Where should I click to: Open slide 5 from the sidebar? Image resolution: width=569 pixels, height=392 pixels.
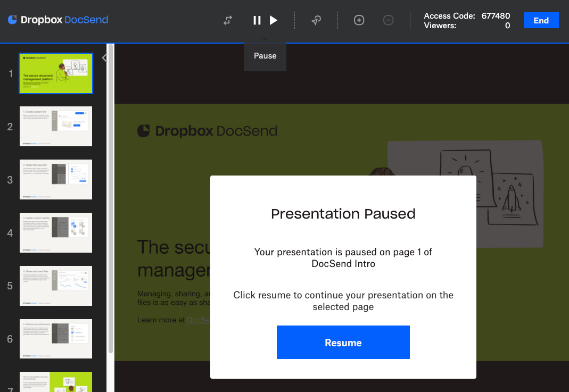click(55, 286)
